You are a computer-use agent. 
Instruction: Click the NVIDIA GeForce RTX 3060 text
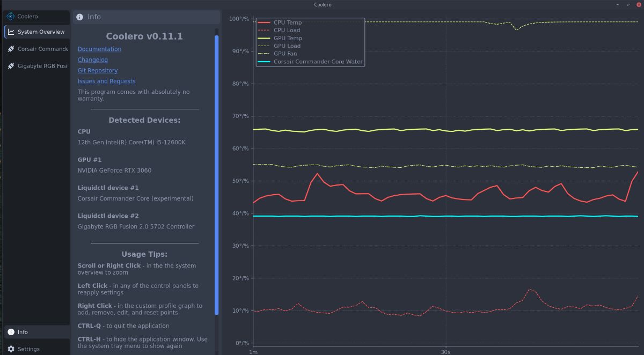click(x=114, y=171)
